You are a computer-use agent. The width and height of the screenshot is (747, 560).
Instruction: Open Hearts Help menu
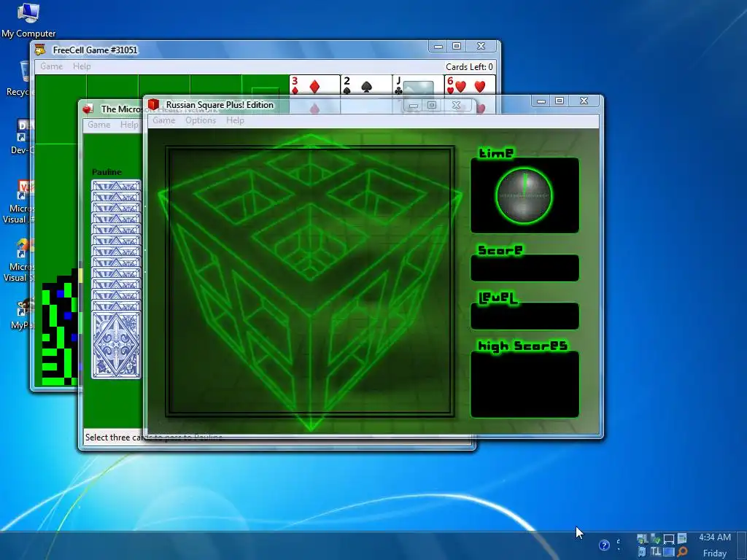click(129, 124)
